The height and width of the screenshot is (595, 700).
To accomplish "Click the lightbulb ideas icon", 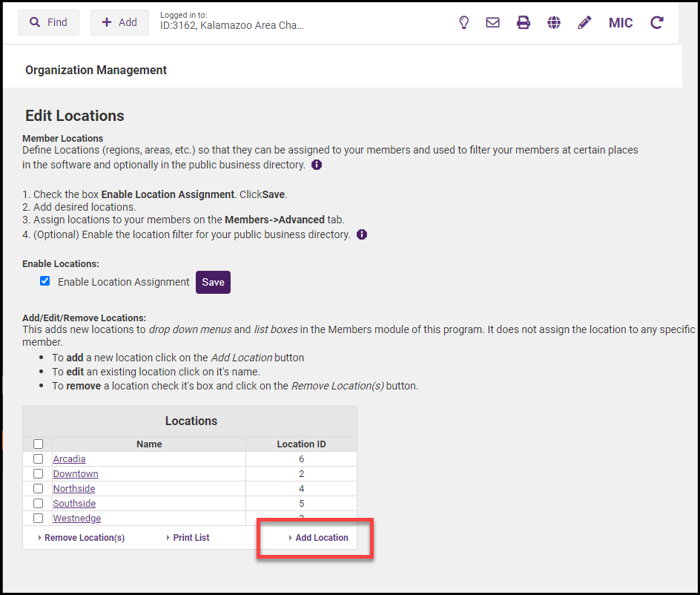I will pos(464,22).
